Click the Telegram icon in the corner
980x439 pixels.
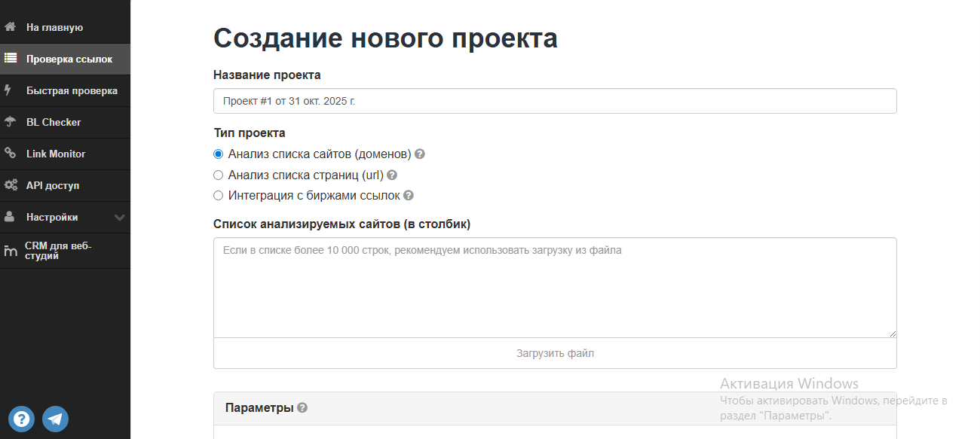(55, 419)
